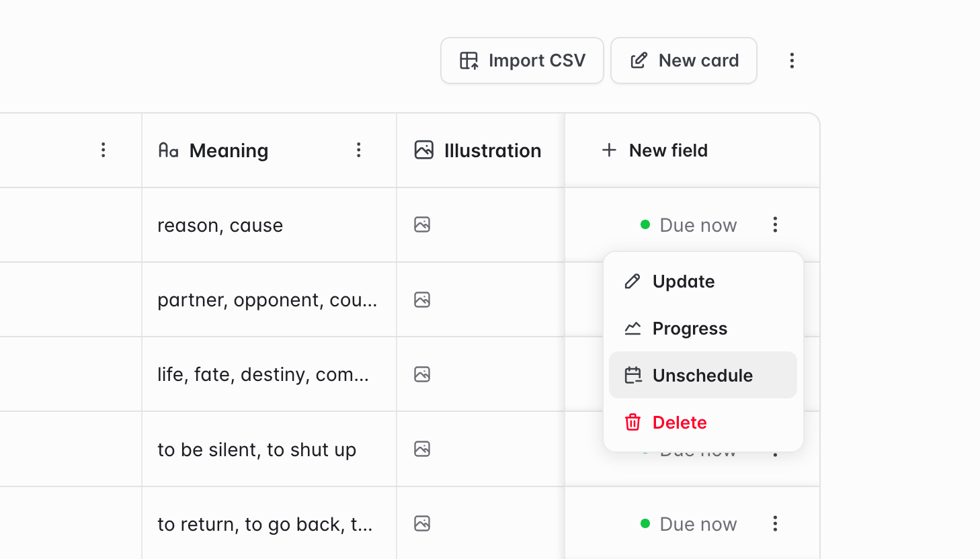Click the pencil icon on New card
The height and width of the screenshot is (559, 980).
638,60
